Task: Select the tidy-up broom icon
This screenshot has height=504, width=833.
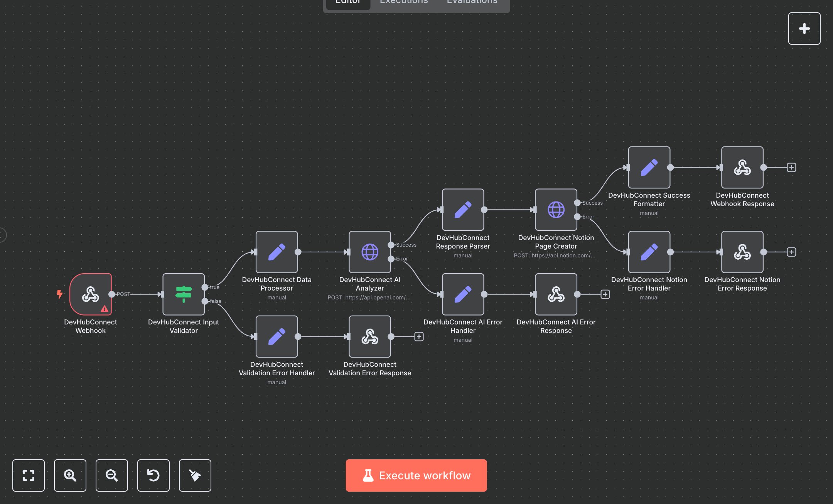Action: click(195, 475)
